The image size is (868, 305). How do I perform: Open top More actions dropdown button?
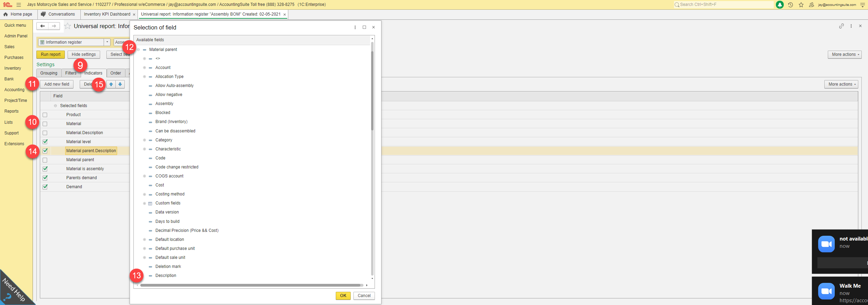pos(844,54)
